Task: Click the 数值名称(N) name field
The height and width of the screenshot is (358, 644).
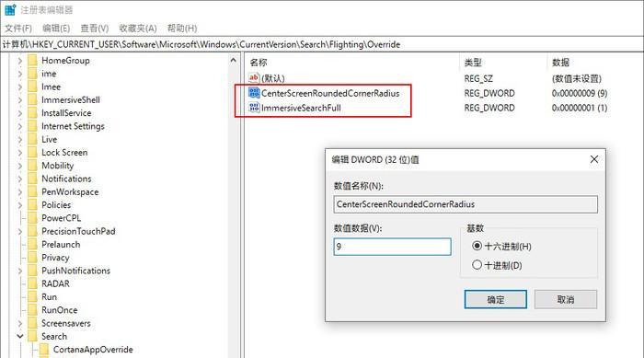Action: [466, 204]
